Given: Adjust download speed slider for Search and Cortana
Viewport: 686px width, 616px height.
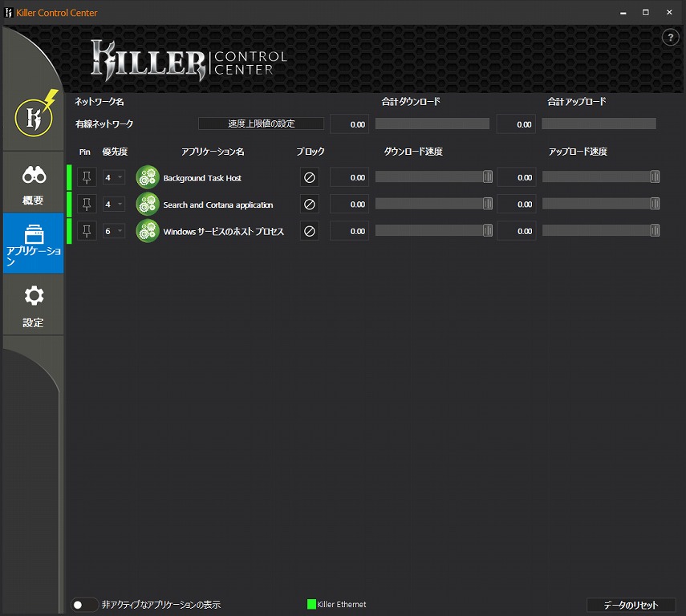Looking at the screenshot, I should [x=488, y=204].
